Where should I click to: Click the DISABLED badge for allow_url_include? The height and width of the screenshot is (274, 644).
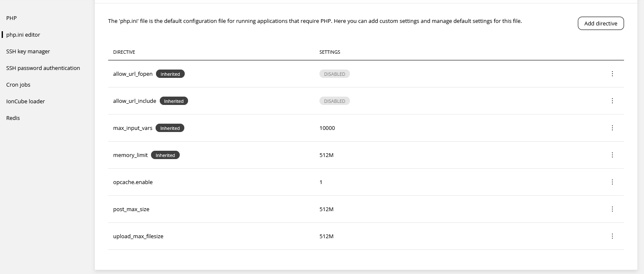click(334, 101)
